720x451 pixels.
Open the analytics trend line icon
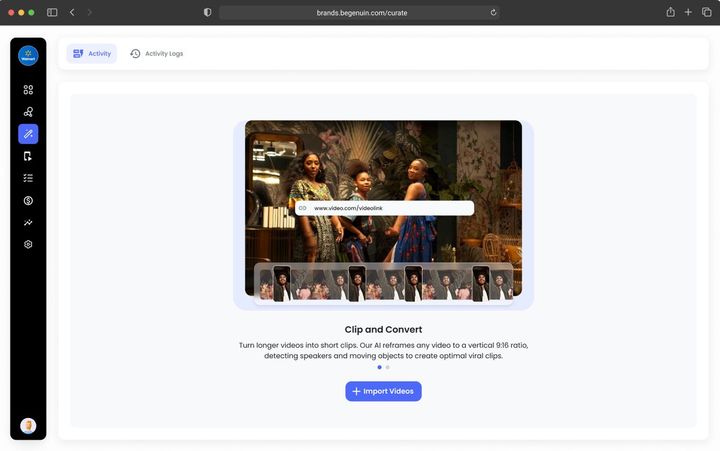[28, 222]
